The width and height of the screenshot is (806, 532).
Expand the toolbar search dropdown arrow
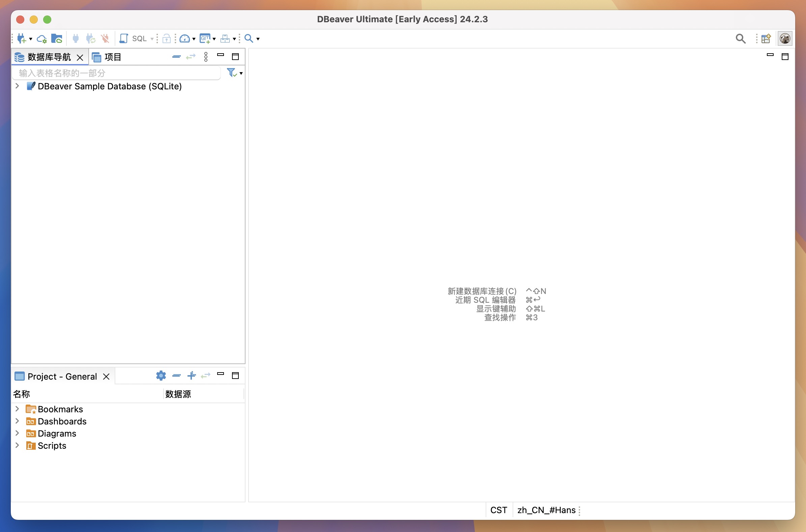point(258,39)
